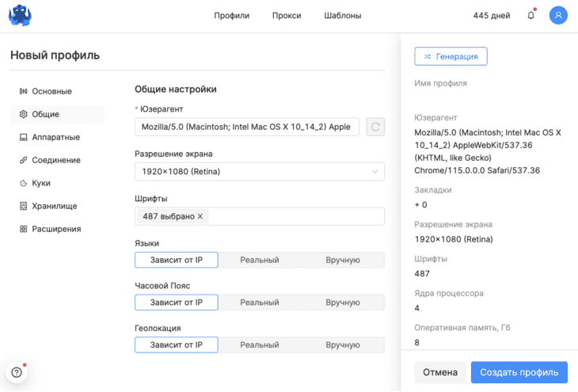
Task: Remove the '487 выбрано' fonts tag
Action: 200,216
